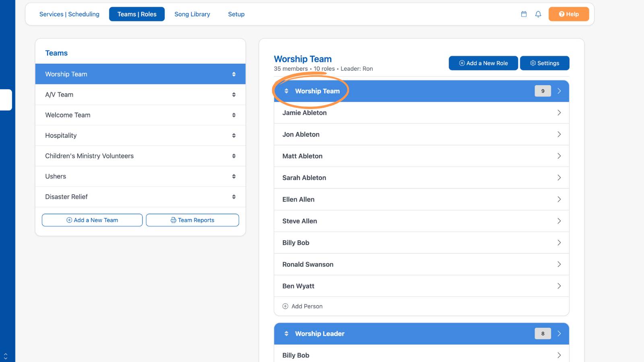Image resolution: width=644 pixels, height=362 pixels.
Task: Click sort handle on Disaster Relief team
Action: click(234, 197)
